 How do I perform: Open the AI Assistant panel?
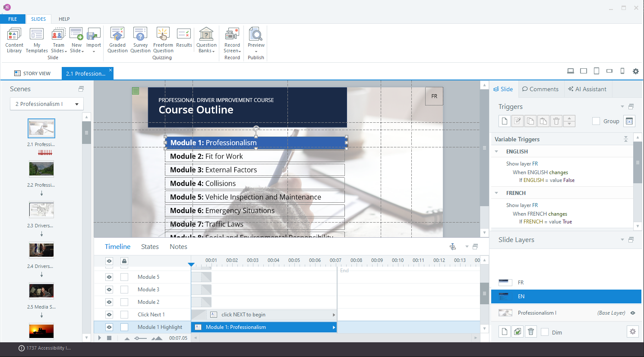(x=587, y=89)
